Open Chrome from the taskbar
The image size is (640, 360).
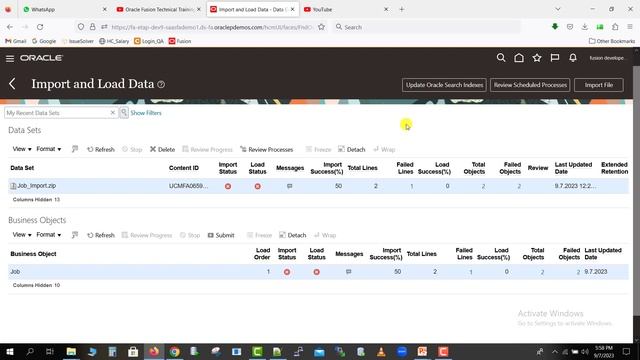pos(175,351)
